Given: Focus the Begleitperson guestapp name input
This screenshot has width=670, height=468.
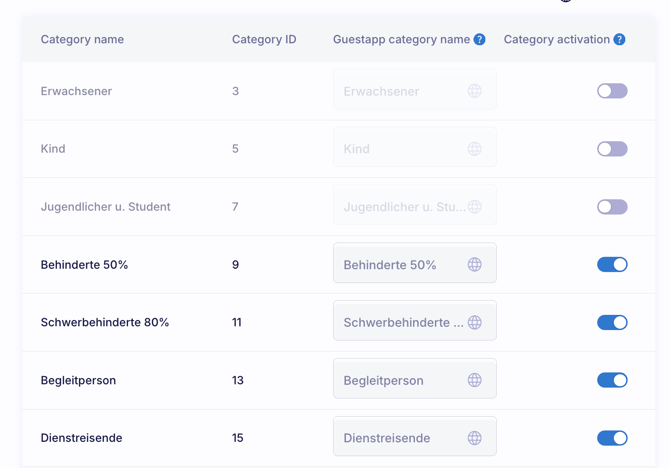Looking at the screenshot, I should pyautogui.click(x=400, y=381).
